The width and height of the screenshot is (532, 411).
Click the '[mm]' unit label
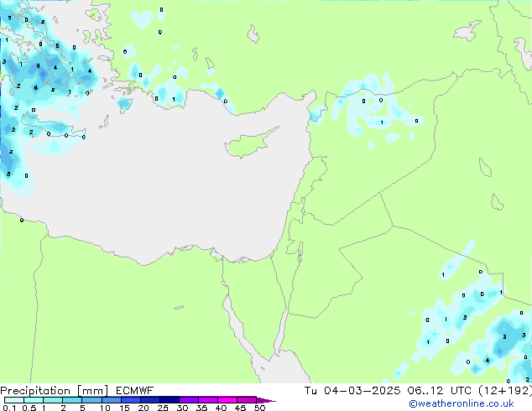pyautogui.click(x=92, y=391)
